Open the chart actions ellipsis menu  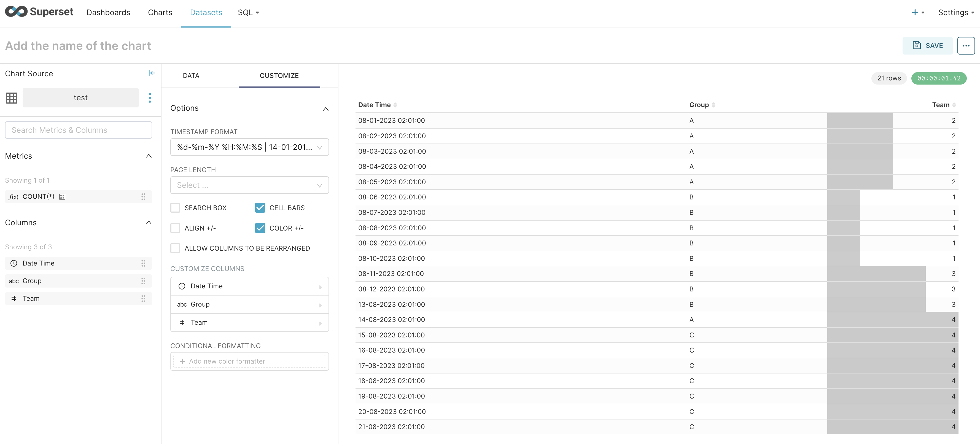966,46
